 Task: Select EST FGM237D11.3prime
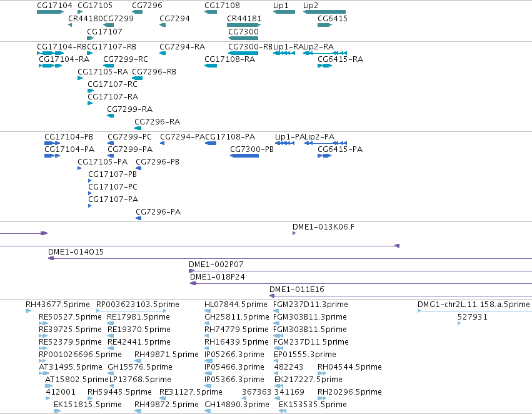pos(276,311)
